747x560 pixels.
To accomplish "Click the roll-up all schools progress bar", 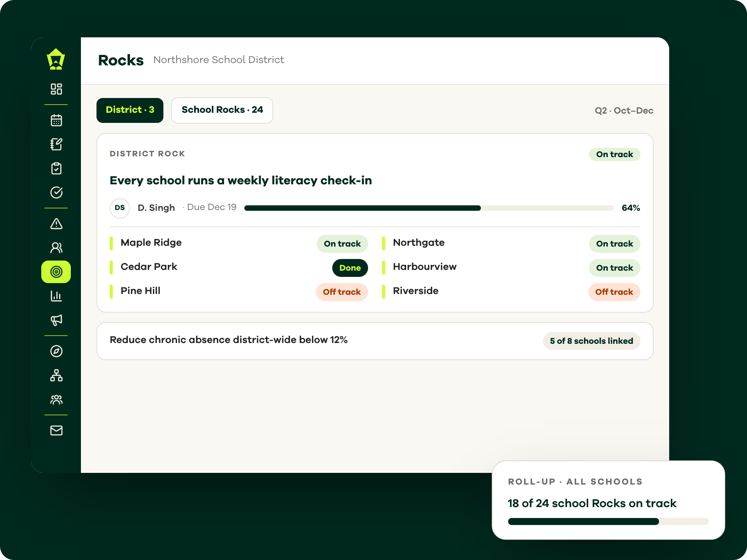I will coord(608,521).
